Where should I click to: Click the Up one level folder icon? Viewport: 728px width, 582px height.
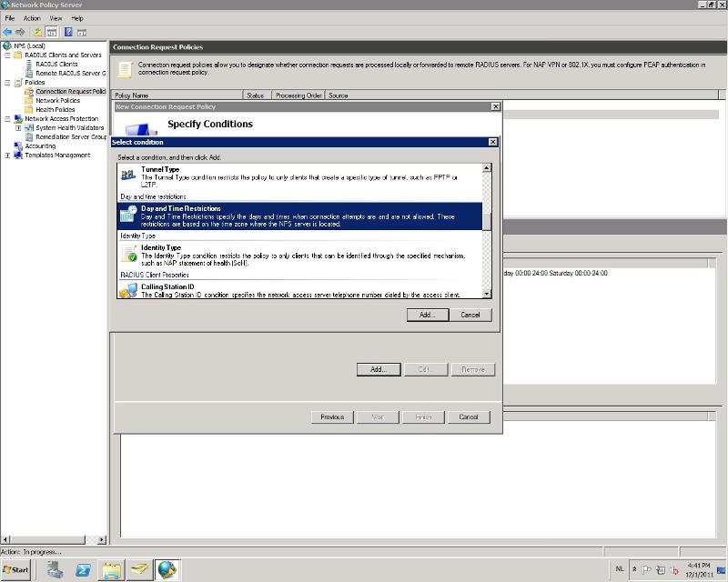pos(38,32)
